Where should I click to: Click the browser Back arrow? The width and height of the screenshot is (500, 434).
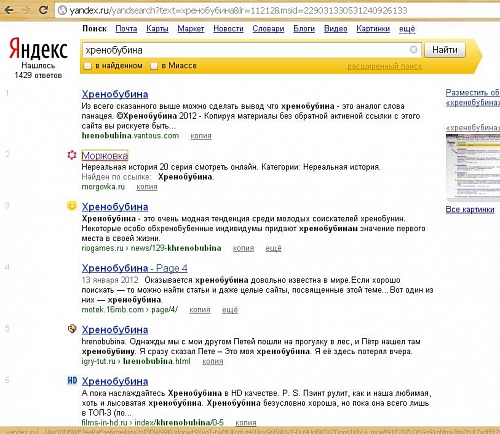click(x=9, y=10)
